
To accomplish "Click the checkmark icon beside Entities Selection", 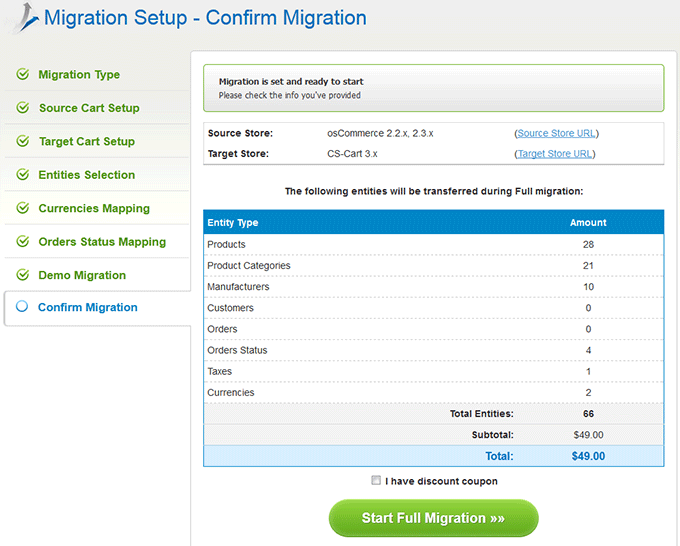I will coord(23,174).
